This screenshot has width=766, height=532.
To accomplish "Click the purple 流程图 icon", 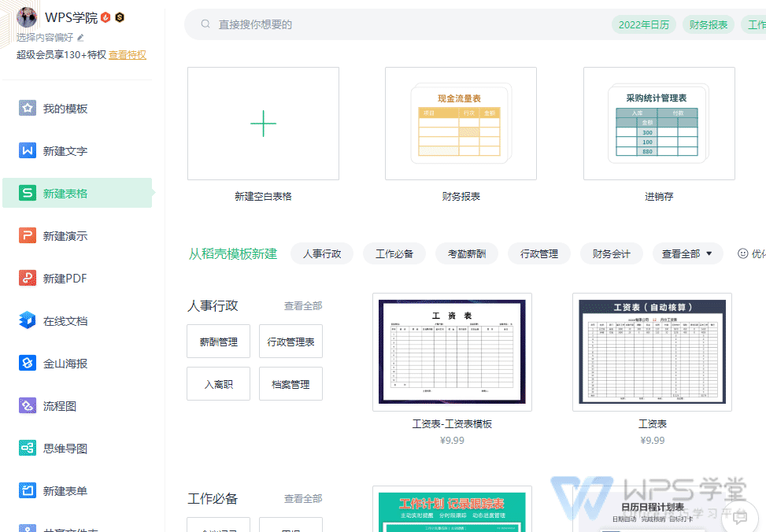I will (x=28, y=405).
